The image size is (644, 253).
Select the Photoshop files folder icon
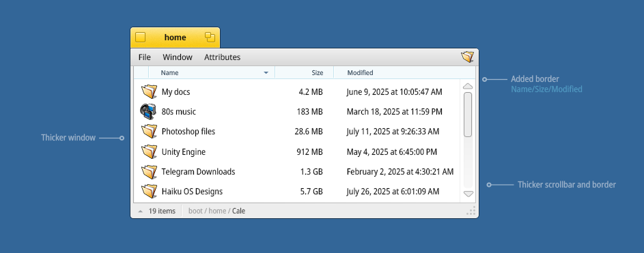[149, 131]
